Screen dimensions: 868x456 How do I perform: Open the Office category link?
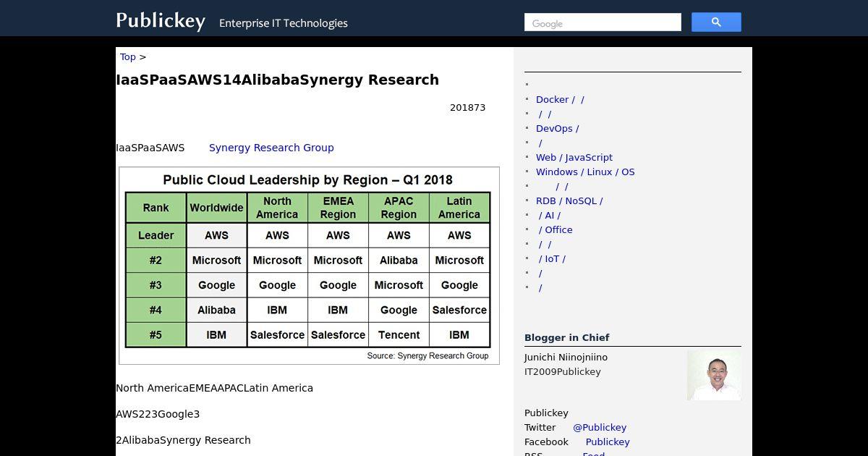coord(556,229)
